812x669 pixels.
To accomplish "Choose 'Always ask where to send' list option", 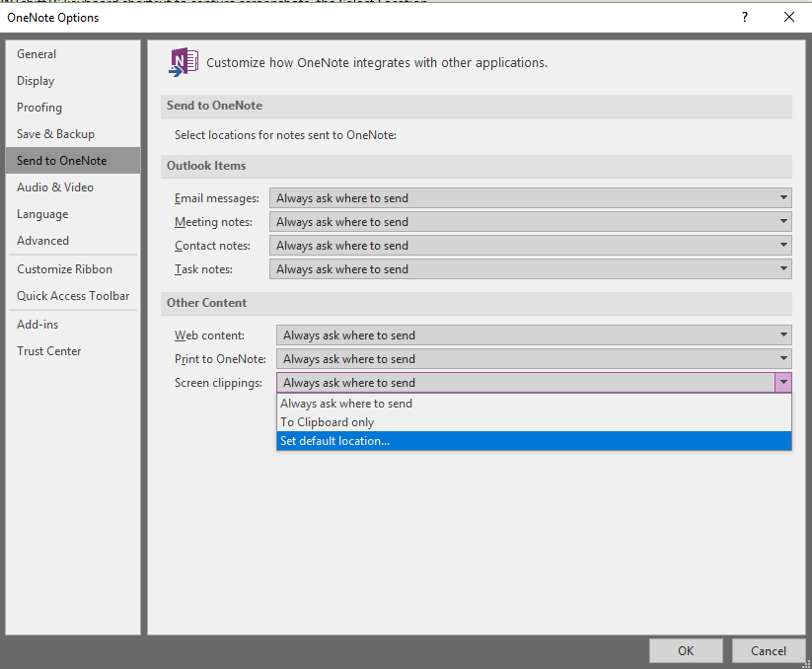I will pyautogui.click(x=534, y=404).
